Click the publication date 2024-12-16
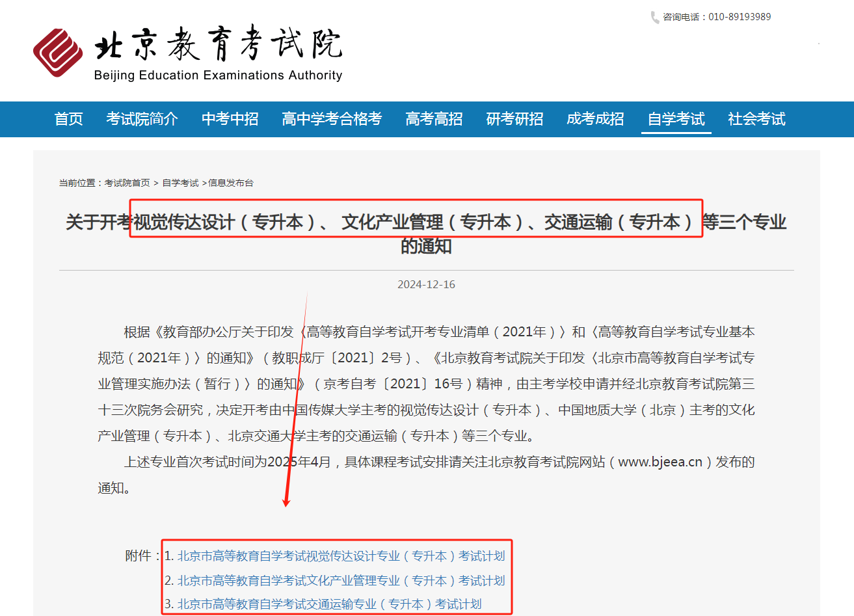Image resolution: width=854 pixels, height=616 pixels. point(426,284)
